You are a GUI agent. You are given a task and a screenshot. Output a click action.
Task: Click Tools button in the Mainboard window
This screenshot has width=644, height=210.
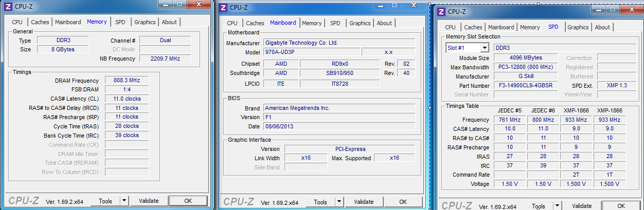click(320, 202)
